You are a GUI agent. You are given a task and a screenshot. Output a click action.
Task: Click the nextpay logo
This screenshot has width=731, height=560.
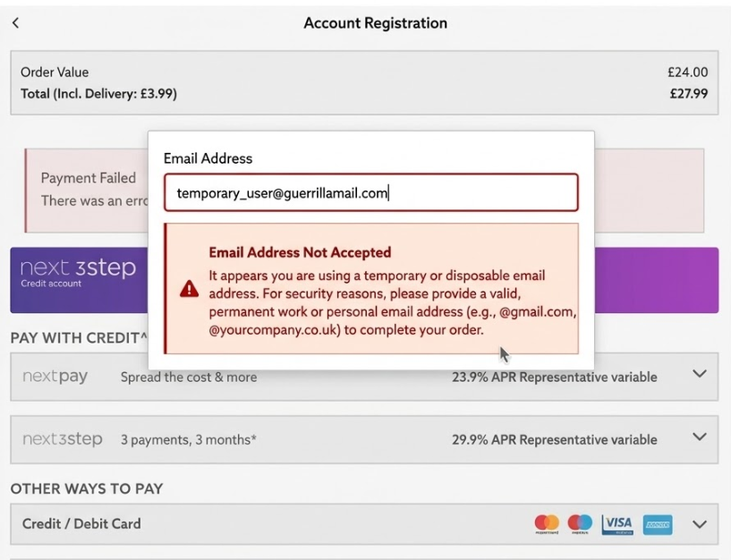click(x=55, y=377)
